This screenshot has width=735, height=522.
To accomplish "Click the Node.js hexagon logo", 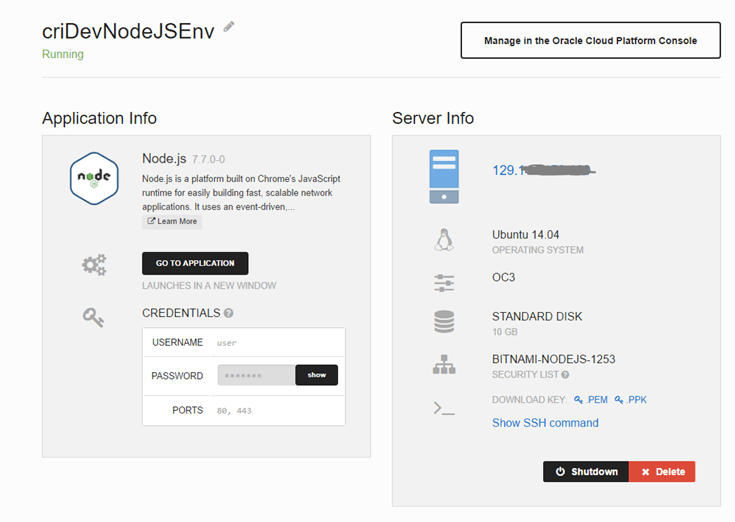I will click(x=94, y=178).
